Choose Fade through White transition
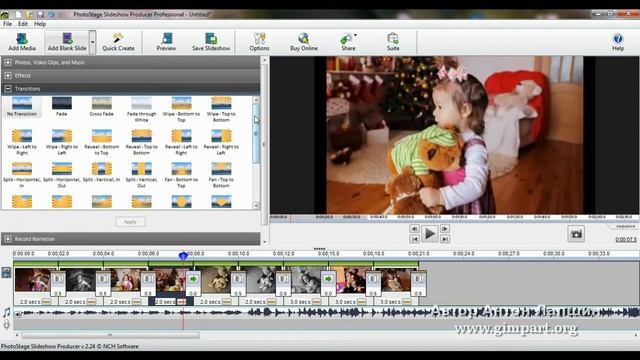 [x=142, y=109]
